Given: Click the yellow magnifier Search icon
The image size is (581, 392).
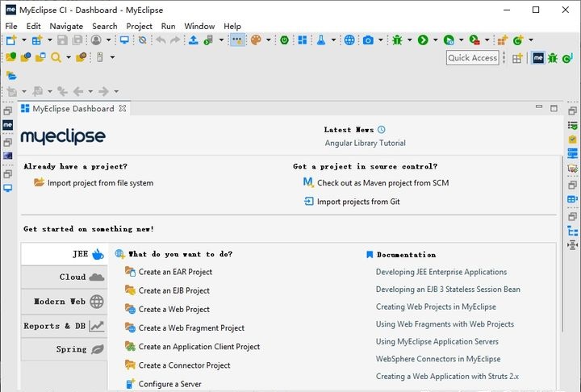Looking at the screenshot, I should [x=56, y=57].
